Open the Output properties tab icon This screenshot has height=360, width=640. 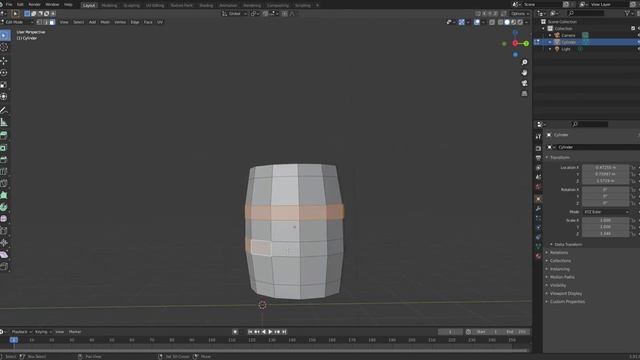(x=538, y=158)
